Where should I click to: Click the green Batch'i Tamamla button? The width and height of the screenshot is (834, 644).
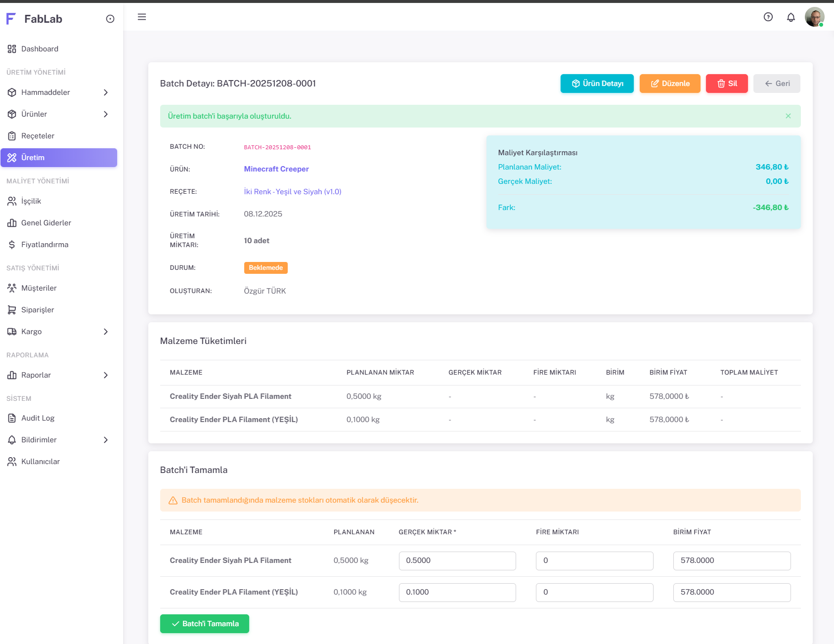[x=205, y=624]
